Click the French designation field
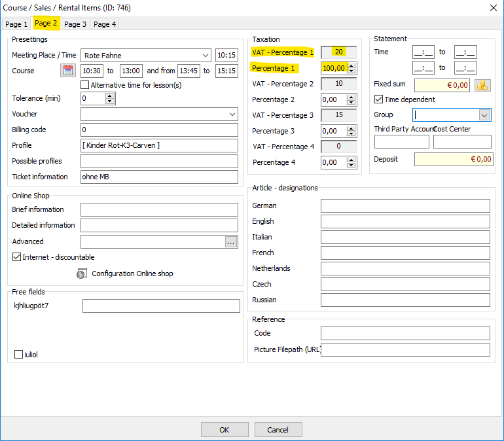The height and width of the screenshot is (441, 504). (x=405, y=253)
